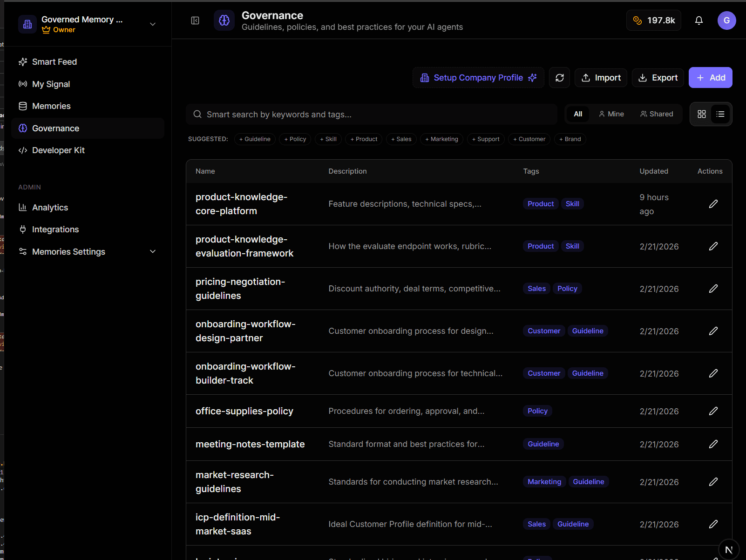Image resolution: width=746 pixels, height=560 pixels.
Task: Expand the Governed Memory workspace switcher
Action: [153, 24]
